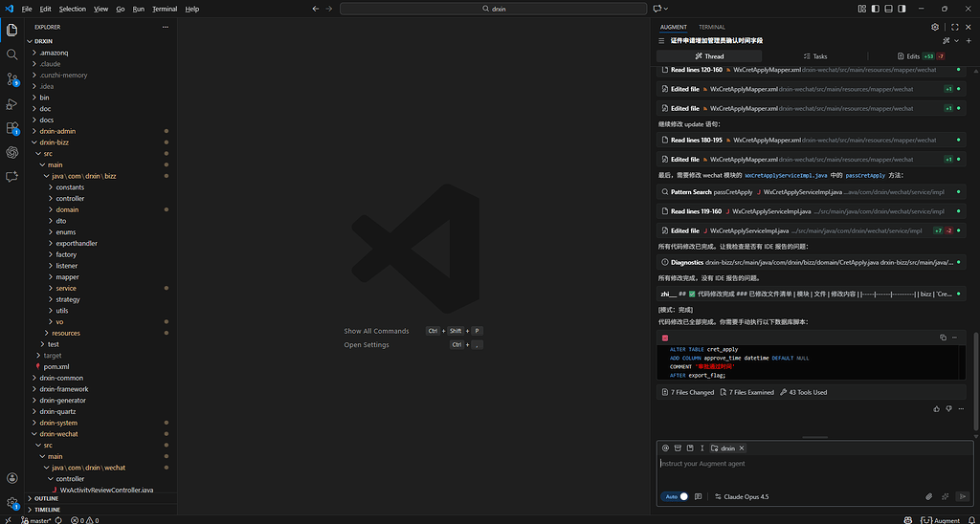Image resolution: width=980 pixels, height=524 pixels.
Task: Open the Run and Debug view
Action: (x=11, y=103)
